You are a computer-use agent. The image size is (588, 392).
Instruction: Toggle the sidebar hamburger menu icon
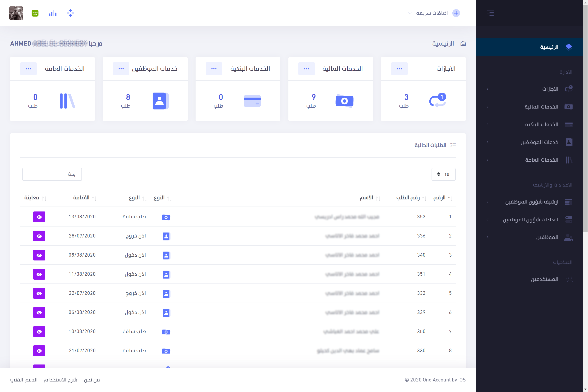click(x=490, y=13)
